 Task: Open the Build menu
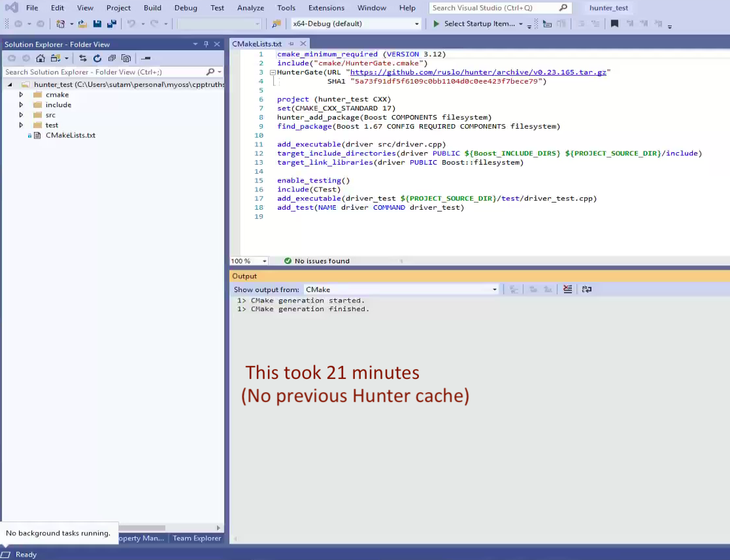click(x=152, y=7)
